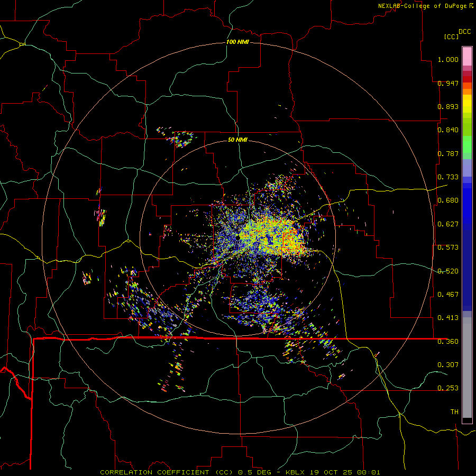Click the 0.360 legend value
The image size is (476, 476).
click(448, 342)
